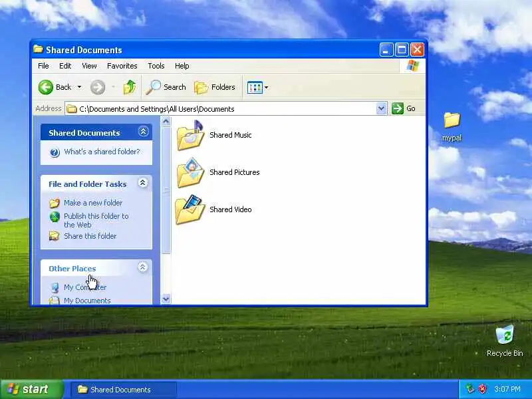Screen dimensions: 532x399
Task: Click the sidebar scrollbar up arrow
Action: (x=166, y=121)
